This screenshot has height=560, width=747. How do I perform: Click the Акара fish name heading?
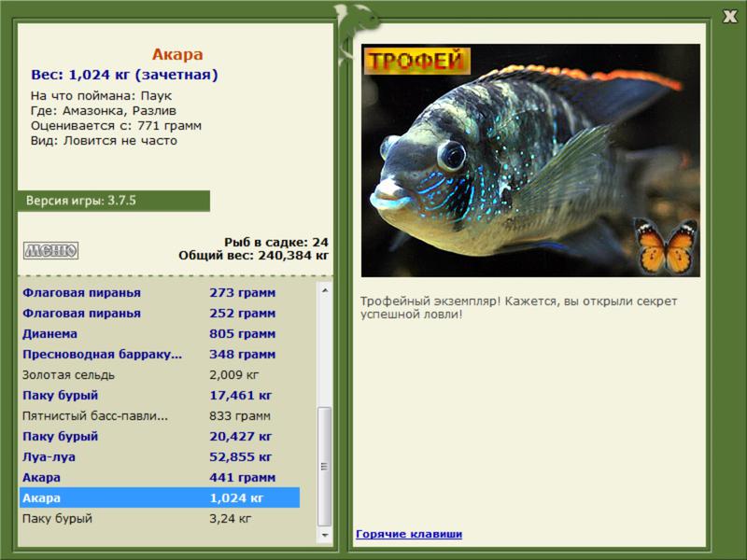click(x=177, y=54)
